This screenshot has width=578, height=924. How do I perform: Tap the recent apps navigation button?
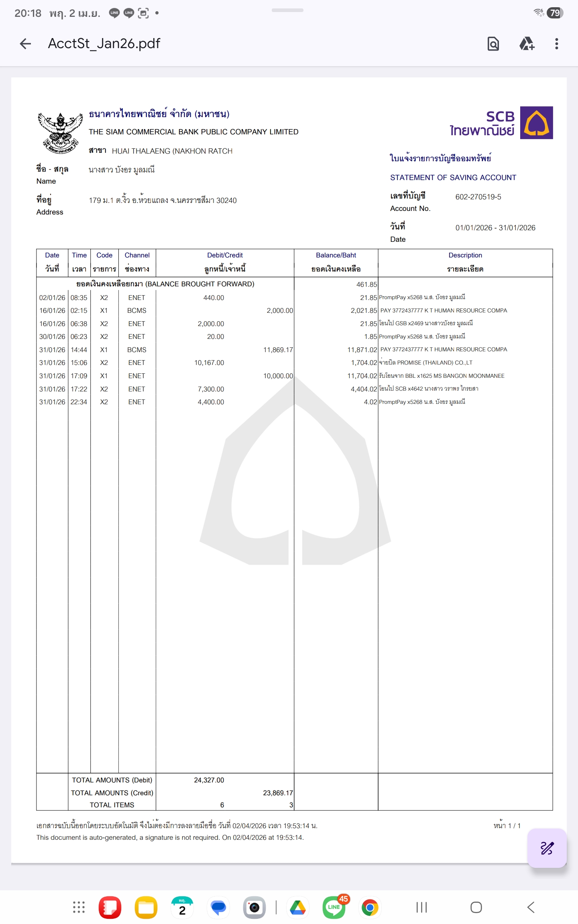pyautogui.click(x=421, y=907)
